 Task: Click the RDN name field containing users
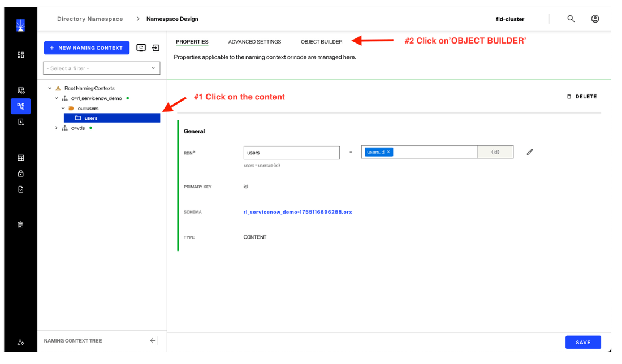point(292,153)
